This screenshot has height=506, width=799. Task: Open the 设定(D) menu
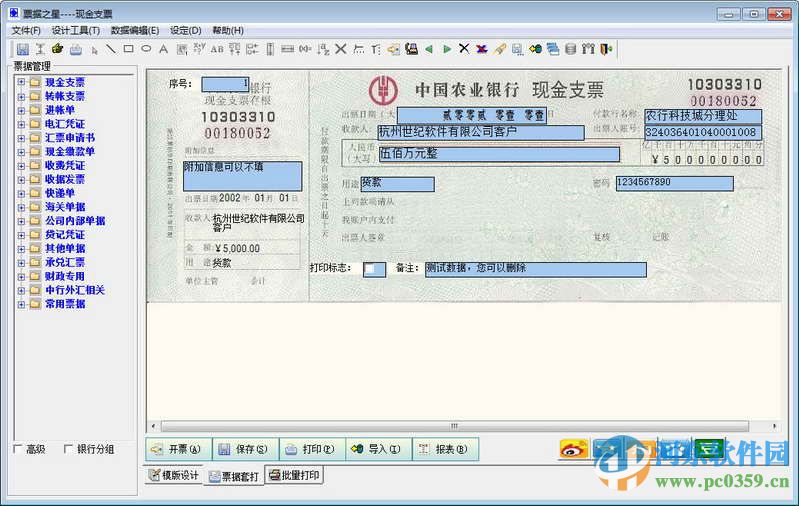(x=185, y=31)
